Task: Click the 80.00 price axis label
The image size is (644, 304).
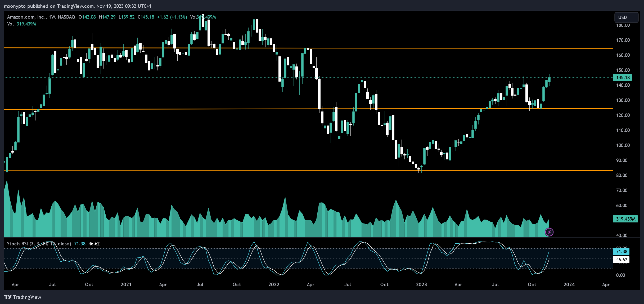Action: 622,175
